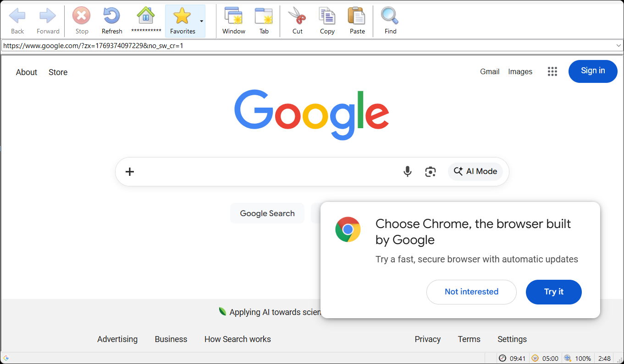624x364 pixels.
Task: Toggle AI Mode in the search bar
Action: pos(475,171)
